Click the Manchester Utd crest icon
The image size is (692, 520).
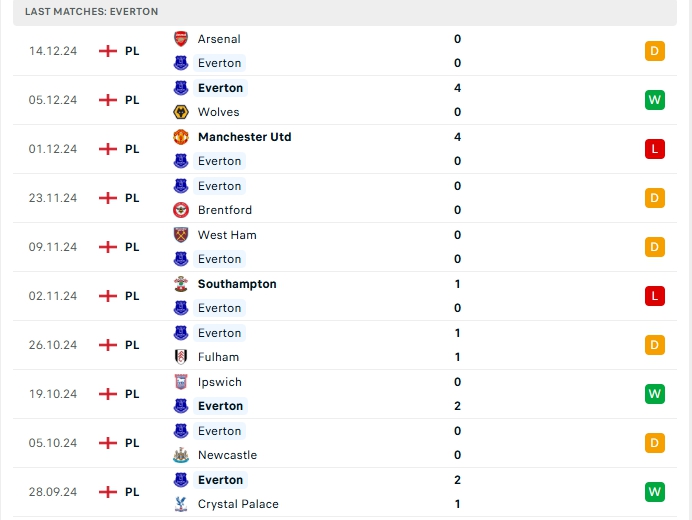point(180,137)
